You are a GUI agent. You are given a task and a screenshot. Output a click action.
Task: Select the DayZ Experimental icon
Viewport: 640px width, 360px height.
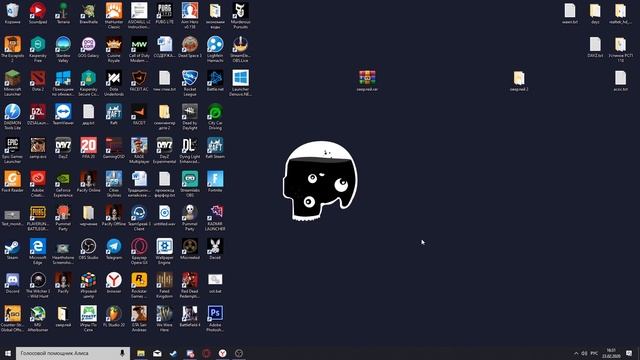(164, 151)
